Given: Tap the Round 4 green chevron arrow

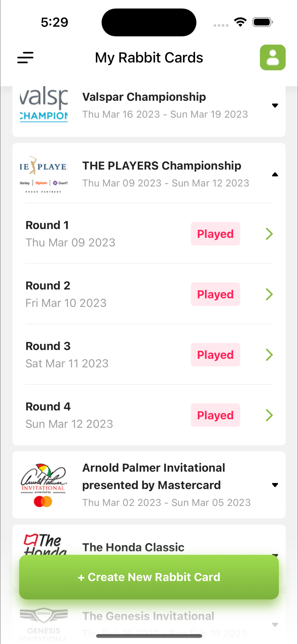Looking at the screenshot, I should [x=269, y=415].
